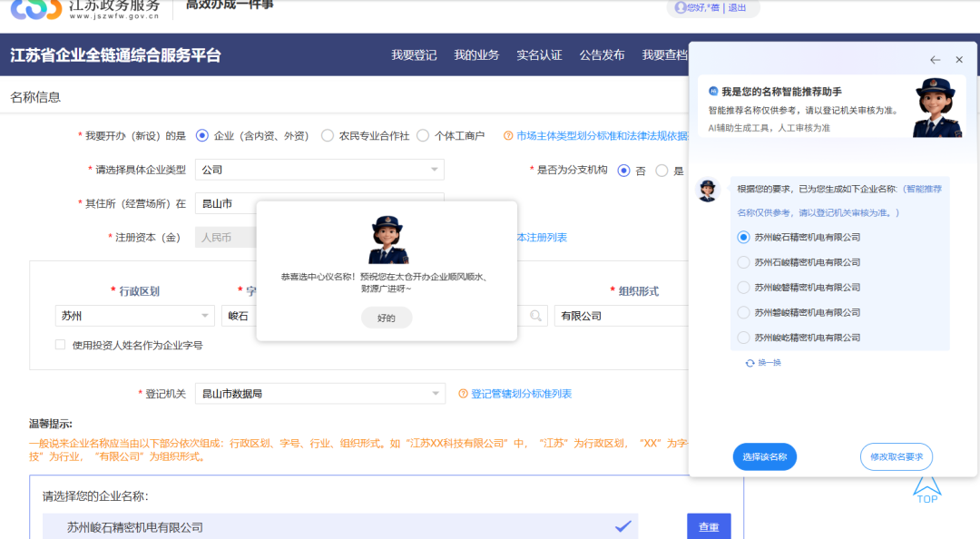
Task: Select the 农民专业合作社 radio option
Action: tap(328, 135)
